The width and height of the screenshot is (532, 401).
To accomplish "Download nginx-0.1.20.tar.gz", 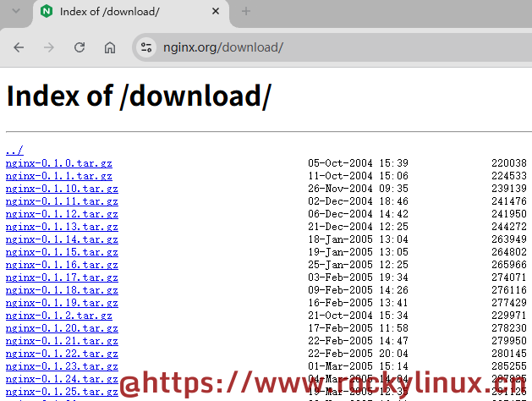I will click(62, 328).
